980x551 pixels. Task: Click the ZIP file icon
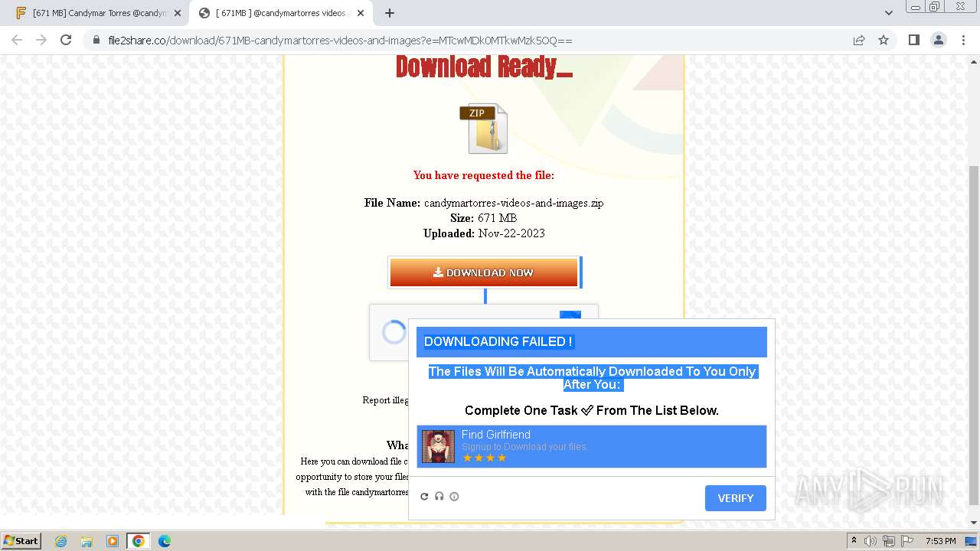484,128
